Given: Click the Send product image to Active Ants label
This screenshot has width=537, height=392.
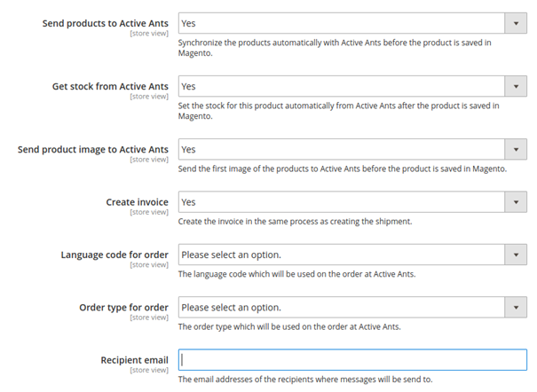Looking at the screenshot, I should pyautogui.click(x=92, y=150).
